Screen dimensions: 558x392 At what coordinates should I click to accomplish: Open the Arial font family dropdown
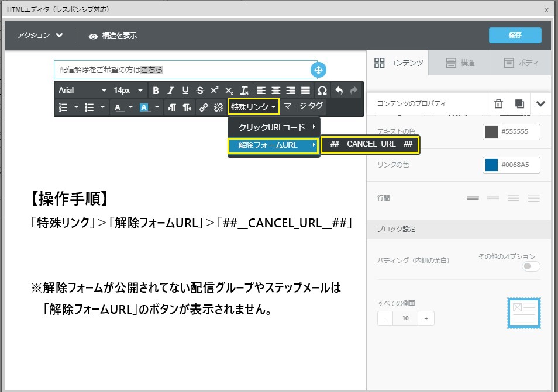[82, 91]
